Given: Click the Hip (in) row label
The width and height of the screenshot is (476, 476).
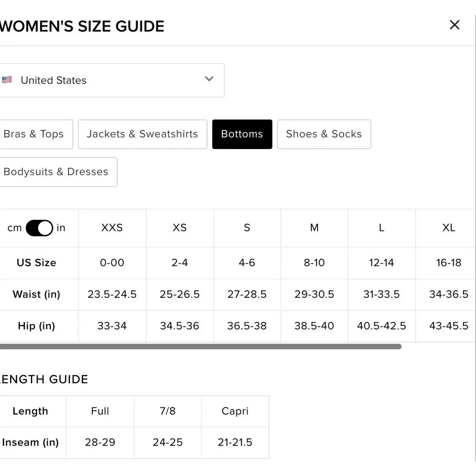Looking at the screenshot, I should (x=37, y=326).
